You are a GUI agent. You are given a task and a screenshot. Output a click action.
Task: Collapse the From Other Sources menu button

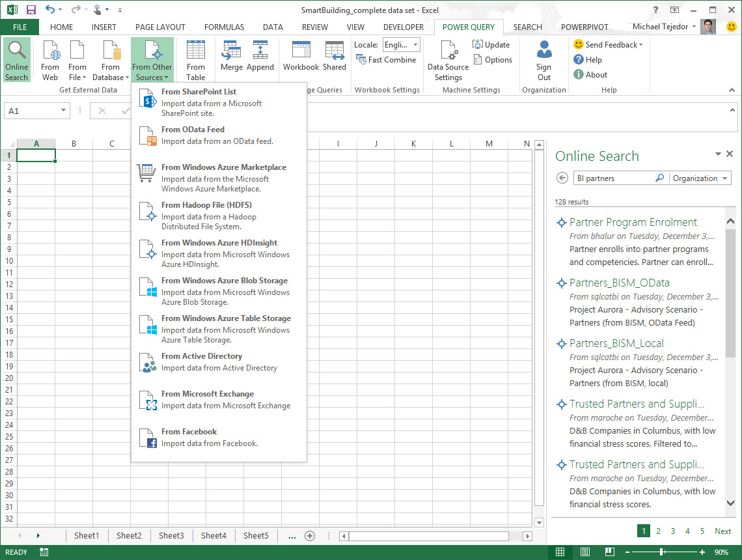[x=152, y=60]
